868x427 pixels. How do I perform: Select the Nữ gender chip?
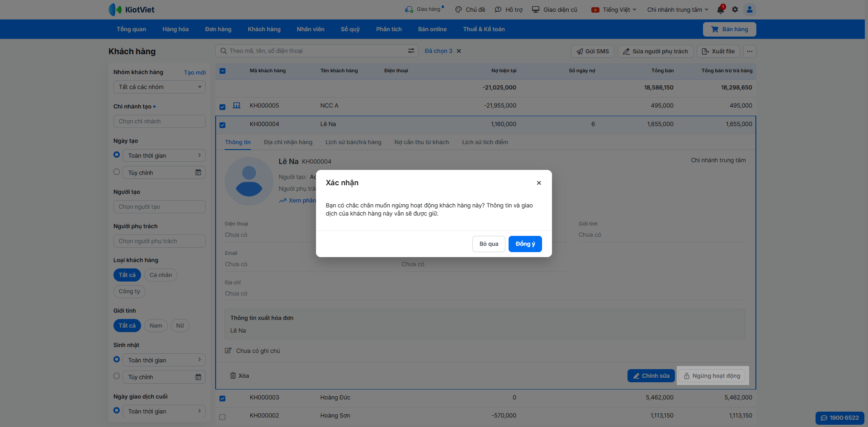pyautogui.click(x=180, y=326)
